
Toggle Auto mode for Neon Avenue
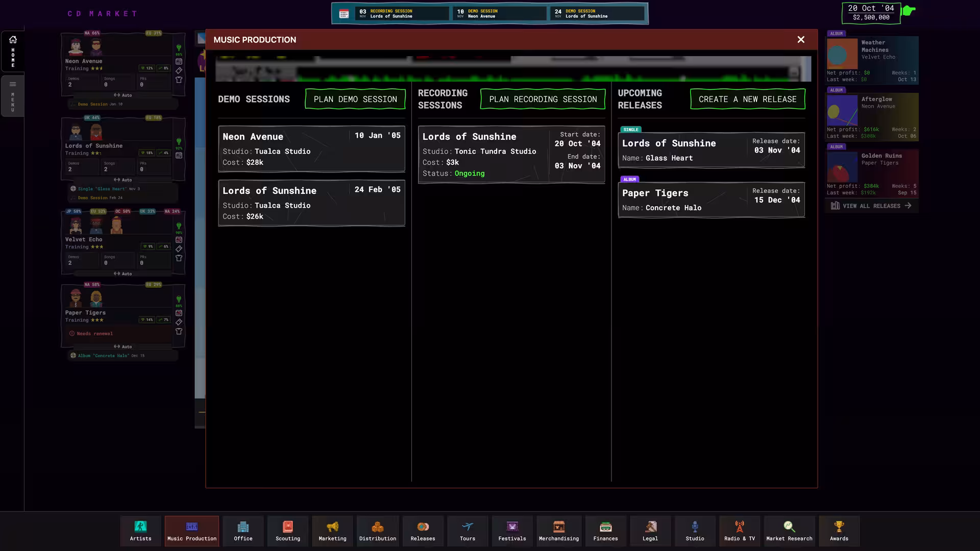pyautogui.click(x=123, y=95)
